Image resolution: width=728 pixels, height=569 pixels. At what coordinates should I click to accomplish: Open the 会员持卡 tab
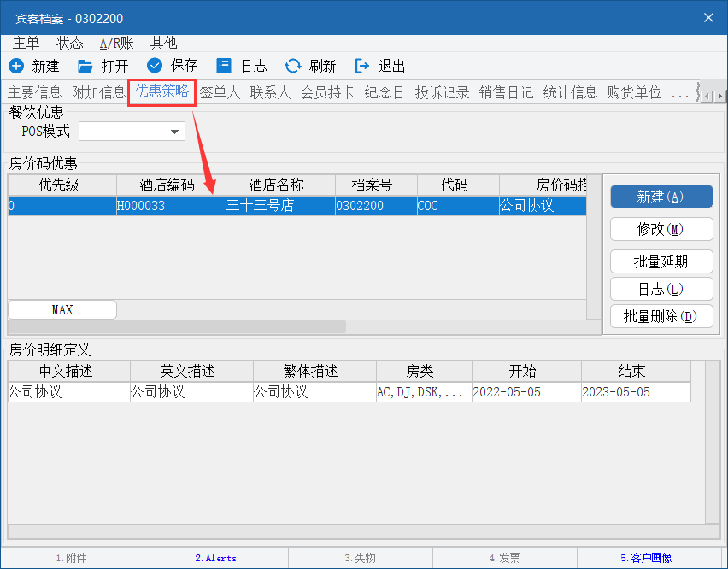pyautogui.click(x=327, y=92)
